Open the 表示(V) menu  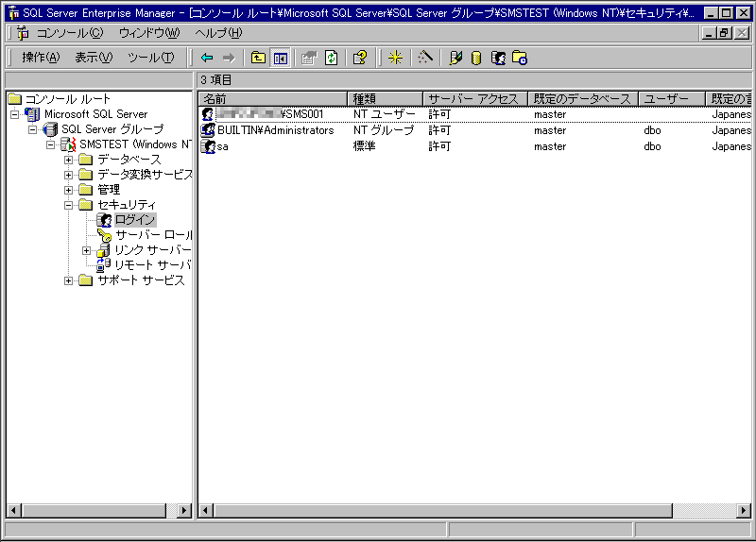(94, 58)
